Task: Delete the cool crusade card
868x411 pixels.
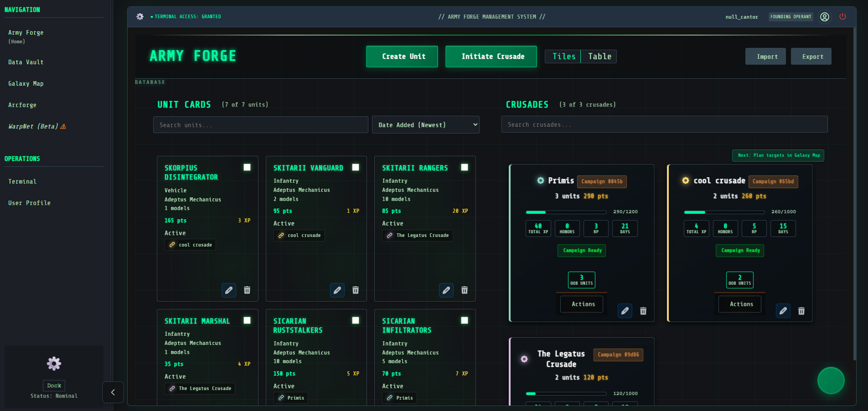Action: click(x=801, y=311)
